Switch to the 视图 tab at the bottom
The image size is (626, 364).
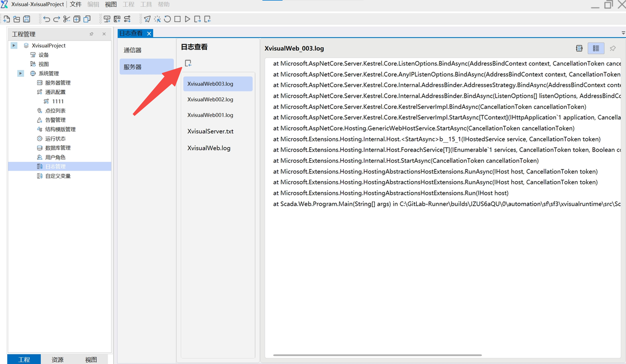tap(91, 360)
